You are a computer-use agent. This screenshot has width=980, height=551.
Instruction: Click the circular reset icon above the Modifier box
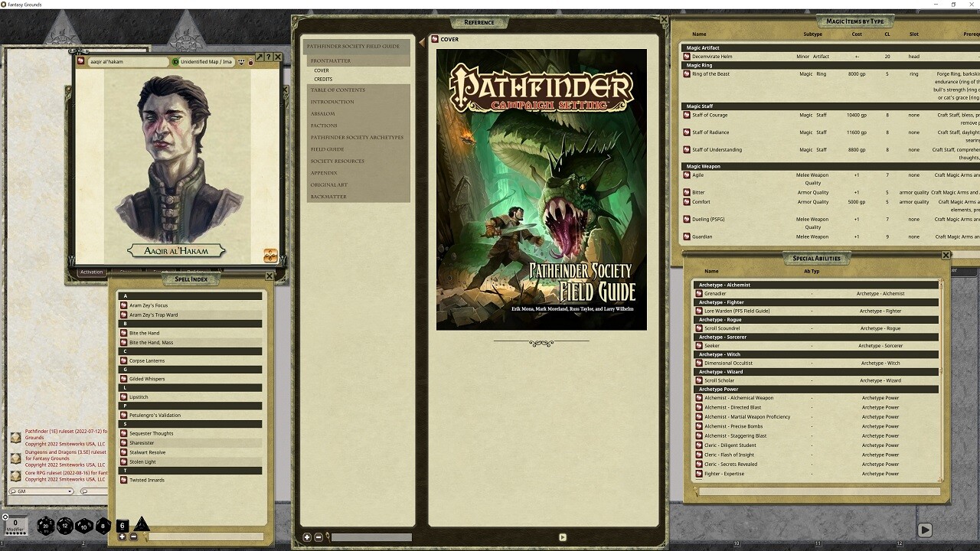click(x=4, y=516)
